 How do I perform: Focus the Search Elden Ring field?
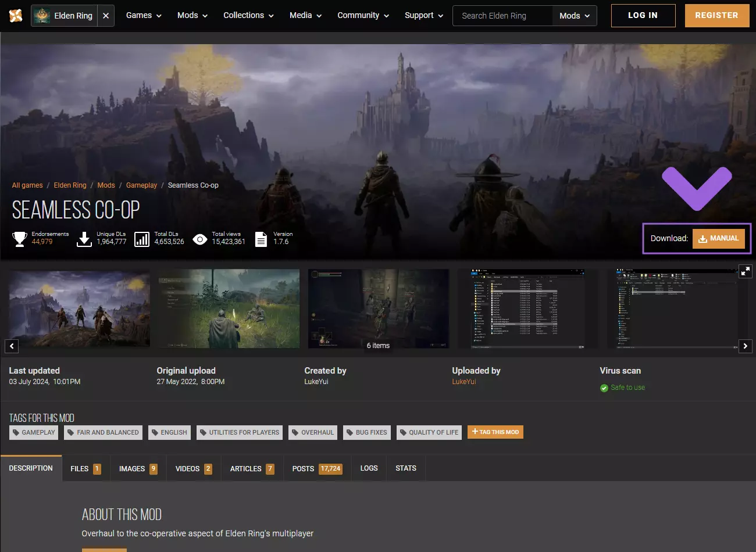click(x=502, y=16)
